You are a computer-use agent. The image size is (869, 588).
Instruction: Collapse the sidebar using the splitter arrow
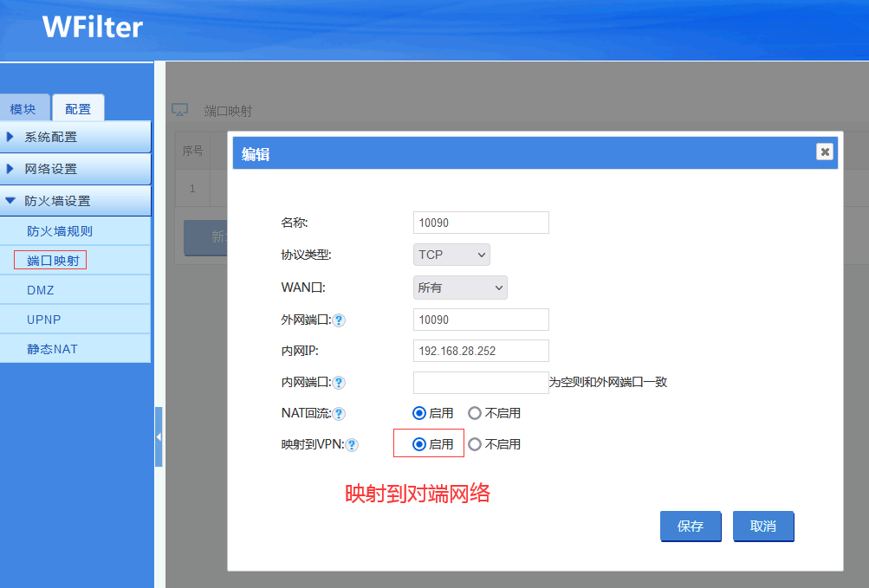pos(159,436)
